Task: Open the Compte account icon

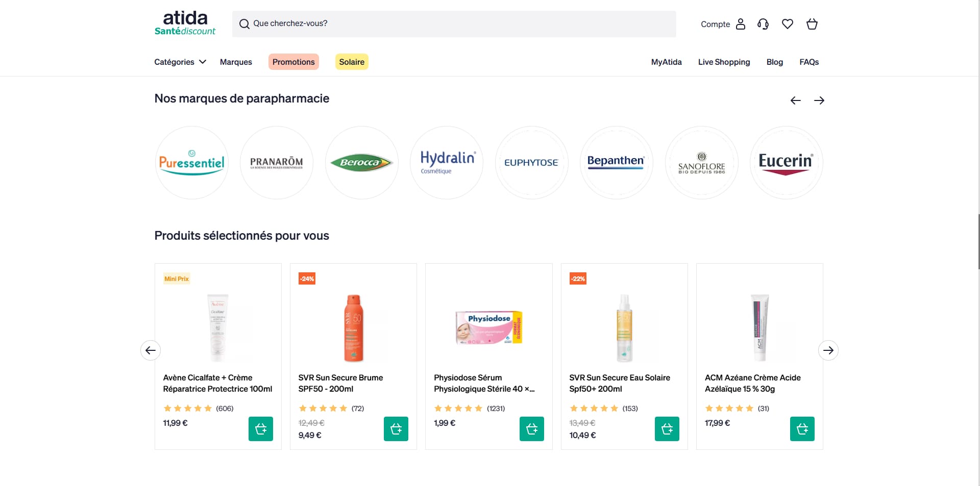Action: pos(741,24)
